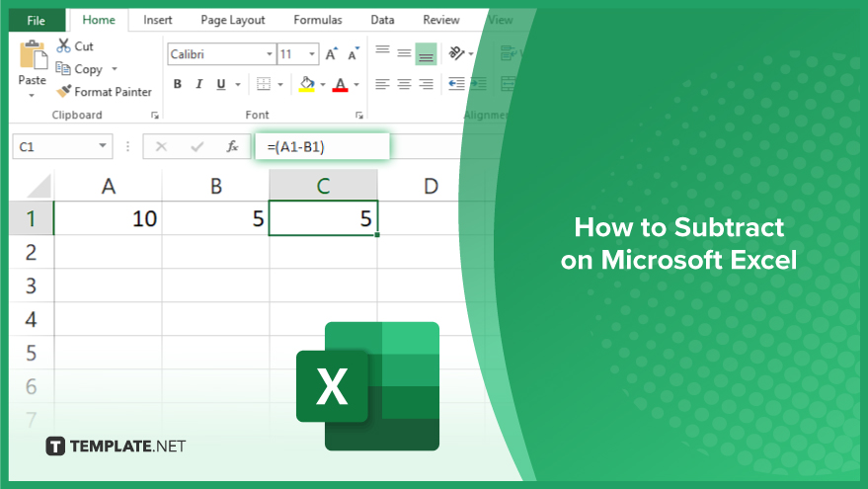The image size is (868, 489).
Task: Click the Name Box showing C1
Action: tap(62, 146)
